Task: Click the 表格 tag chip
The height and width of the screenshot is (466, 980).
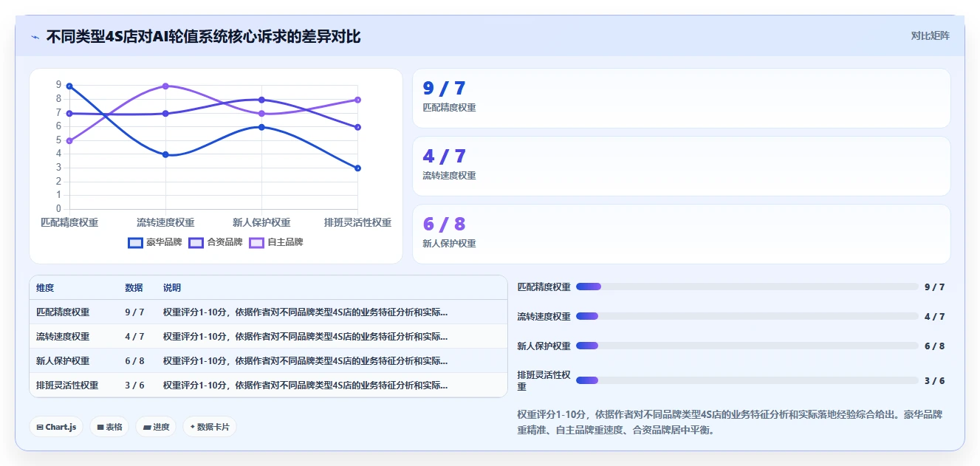Action: (109, 427)
